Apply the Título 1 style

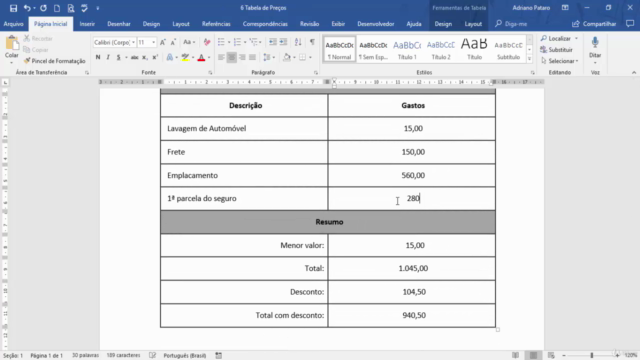point(407,49)
